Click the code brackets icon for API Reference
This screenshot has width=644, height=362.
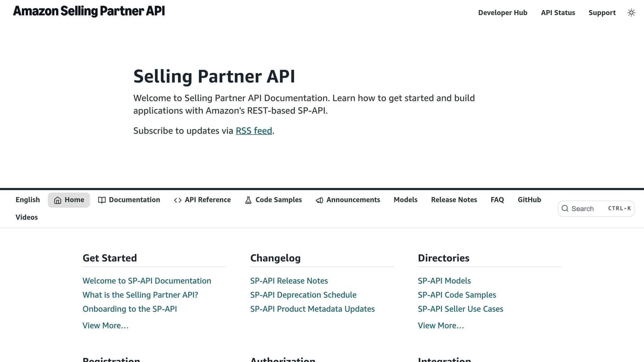tap(178, 200)
